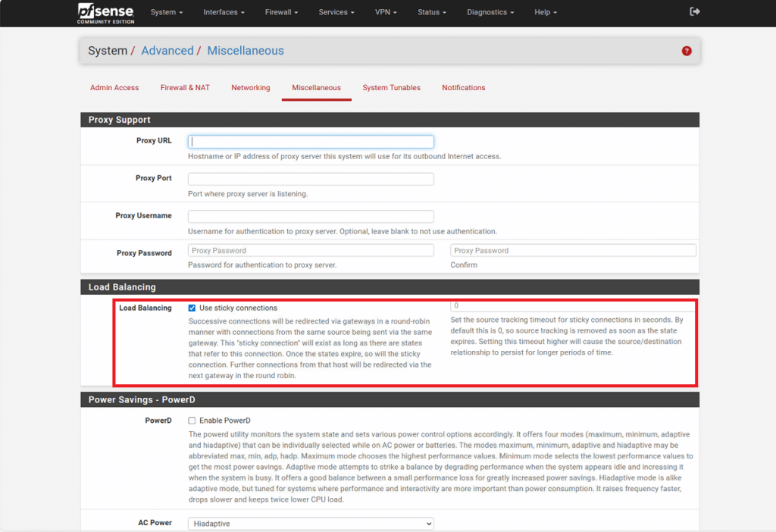
Task: Click the sticky connections timeout field
Action: coord(573,306)
